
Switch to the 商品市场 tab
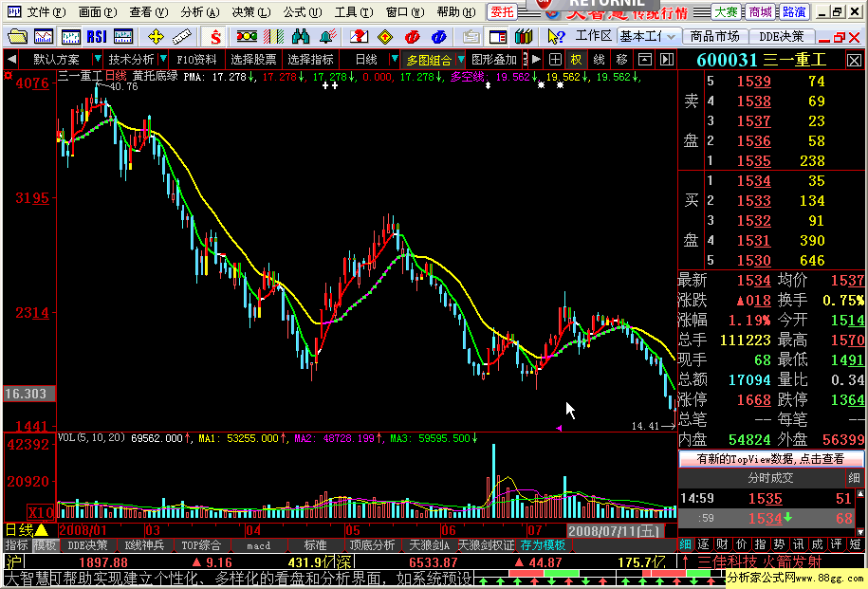(x=714, y=37)
